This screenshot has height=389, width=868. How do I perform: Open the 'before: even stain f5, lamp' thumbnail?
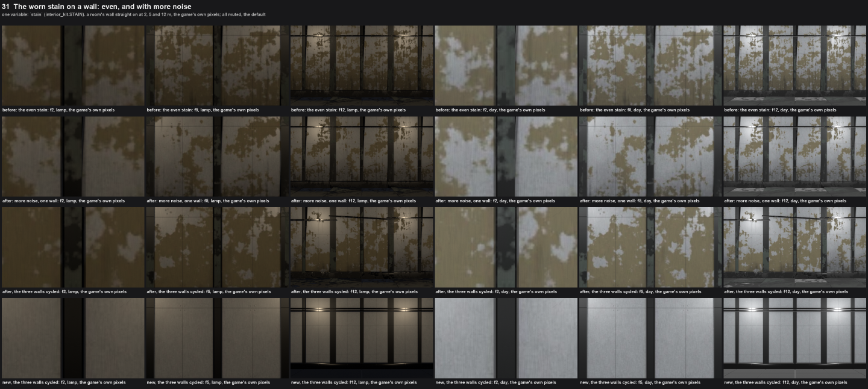[218, 66]
